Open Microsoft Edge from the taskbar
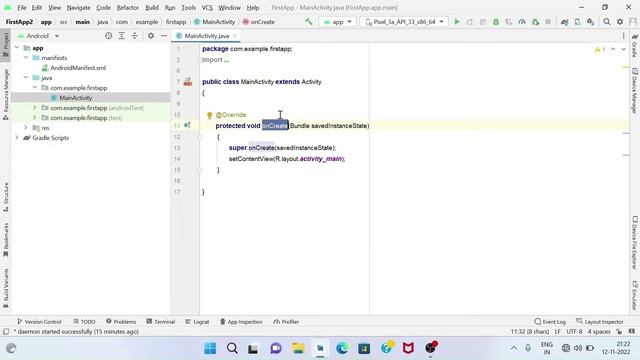 coord(342,348)
